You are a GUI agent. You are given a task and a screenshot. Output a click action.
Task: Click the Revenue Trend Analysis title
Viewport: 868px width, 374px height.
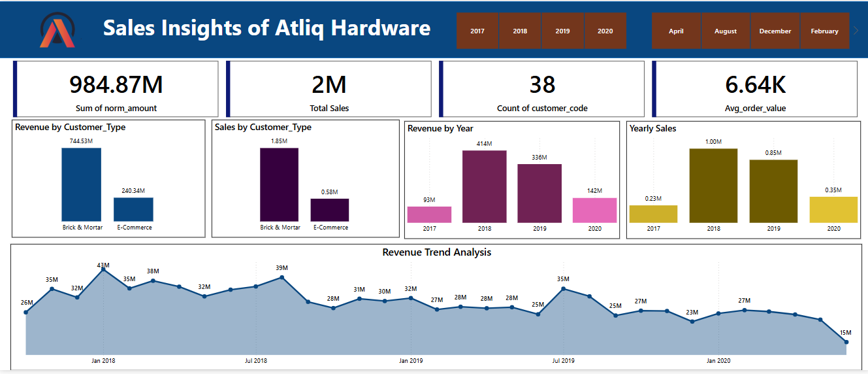(437, 252)
